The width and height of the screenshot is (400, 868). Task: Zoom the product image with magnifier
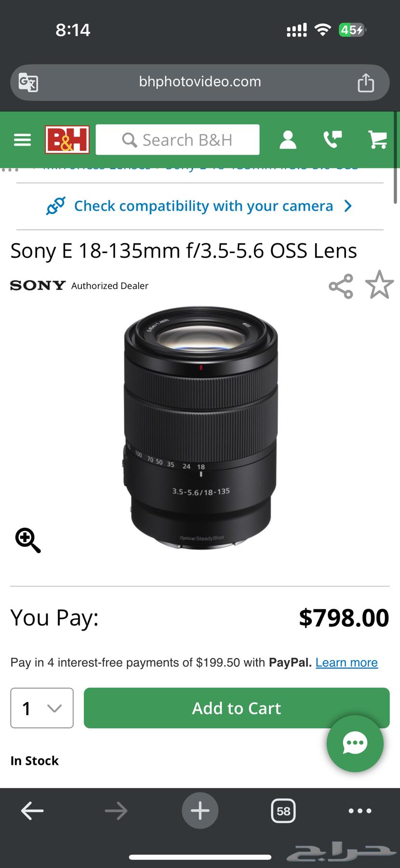click(x=28, y=540)
